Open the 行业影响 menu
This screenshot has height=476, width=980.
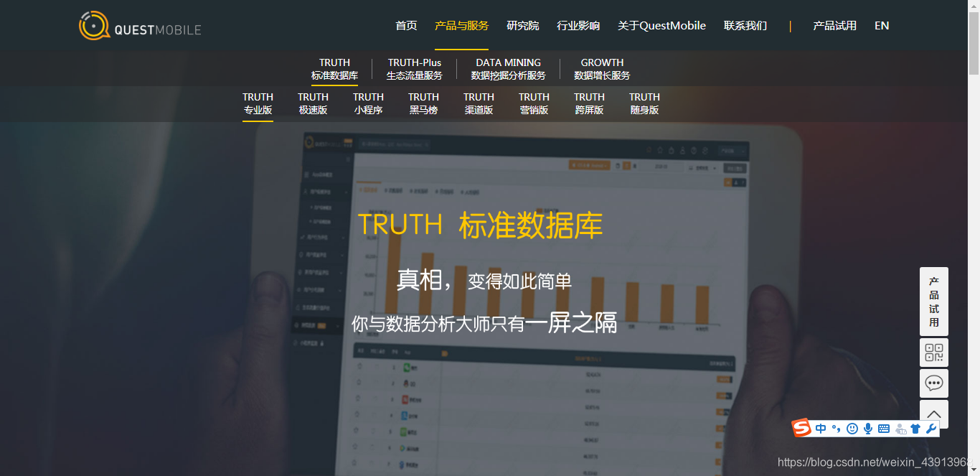tap(578, 26)
